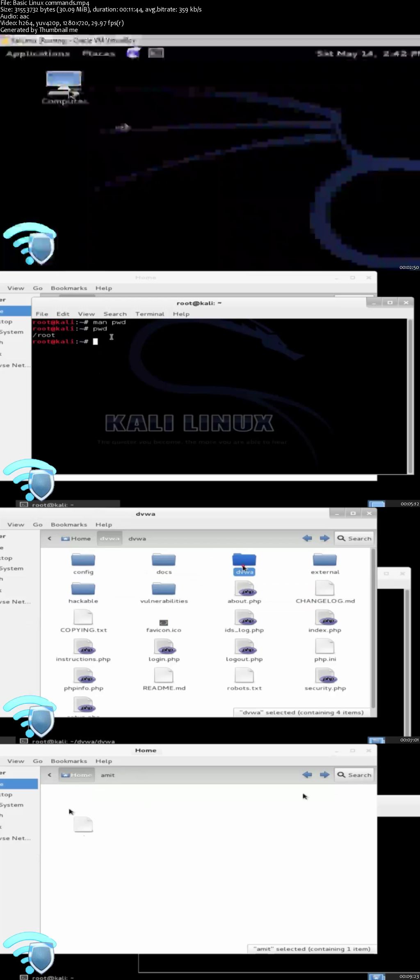Screen dimensions: 420x980
Task: Select the logout.php file
Action: [x=244, y=650]
